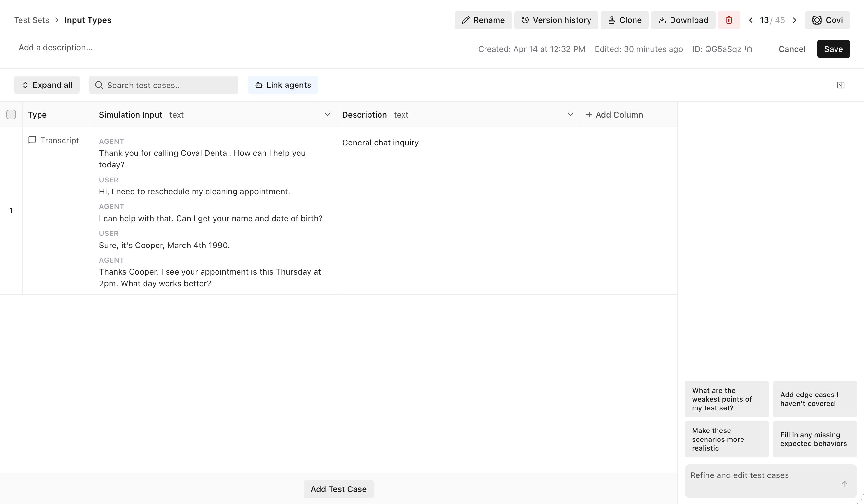Click the red trash delete icon
The height and width of the screenshot is (504, 864).
pos(729,20)
